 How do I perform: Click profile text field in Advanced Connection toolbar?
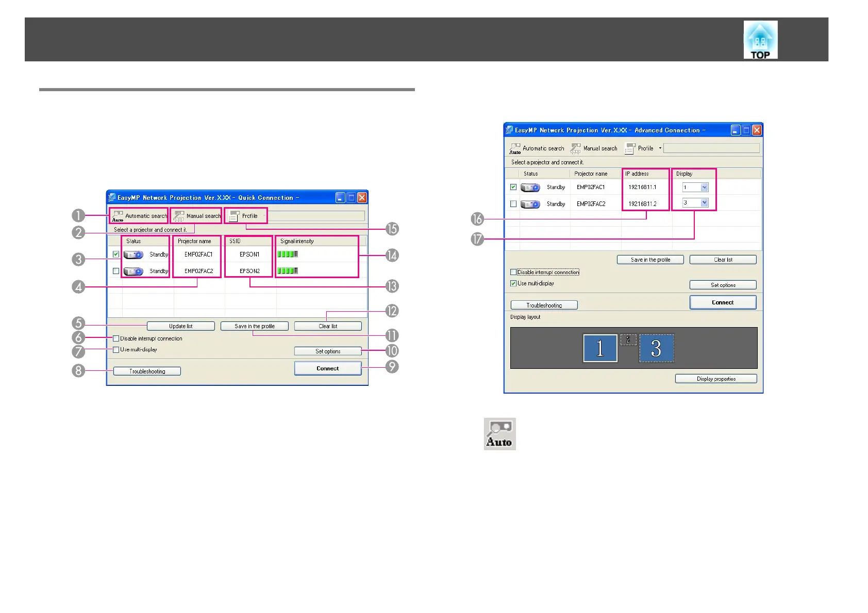click(x=711, y=148)
